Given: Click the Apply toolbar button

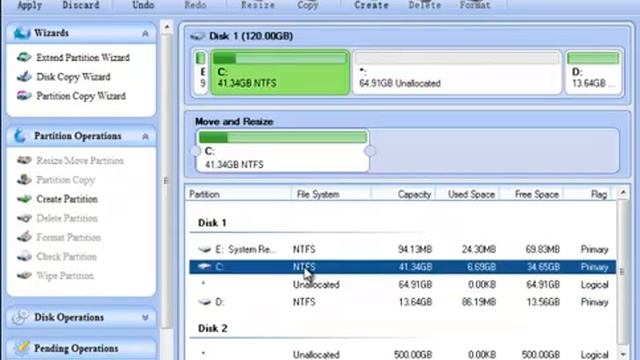Looking at the screenshot, I should (29, 5).
